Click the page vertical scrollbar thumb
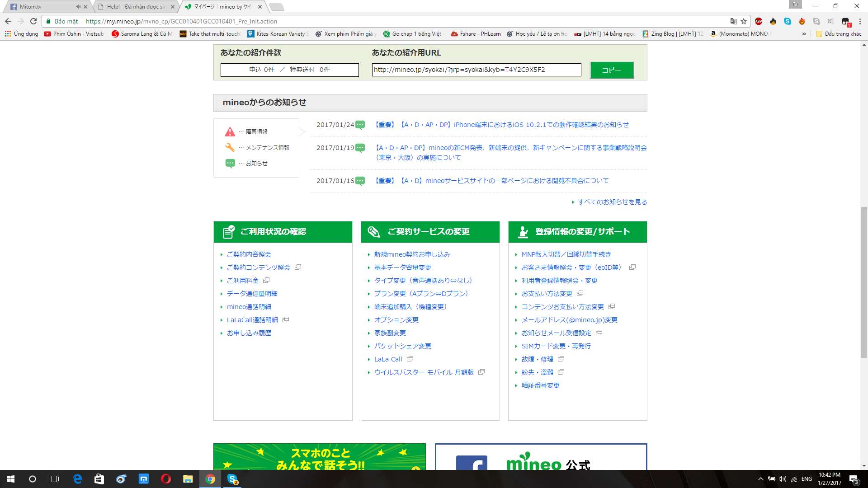This screenshot has width=868, height=488. (864, 282)
